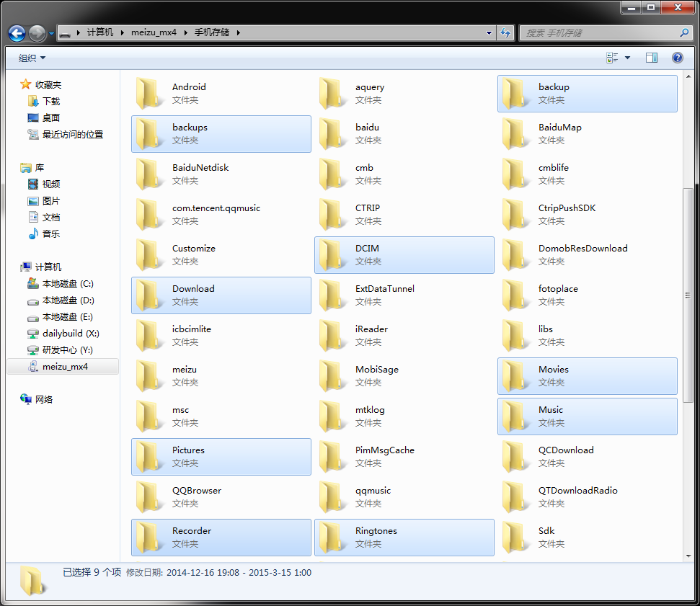
Task: Open recent pages dropdown beside Forward arrow
Action: pos(51,33)
